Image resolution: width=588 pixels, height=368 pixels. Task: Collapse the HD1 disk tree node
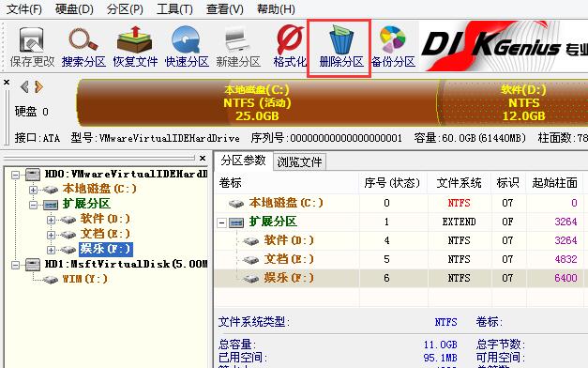coord(15,265)
